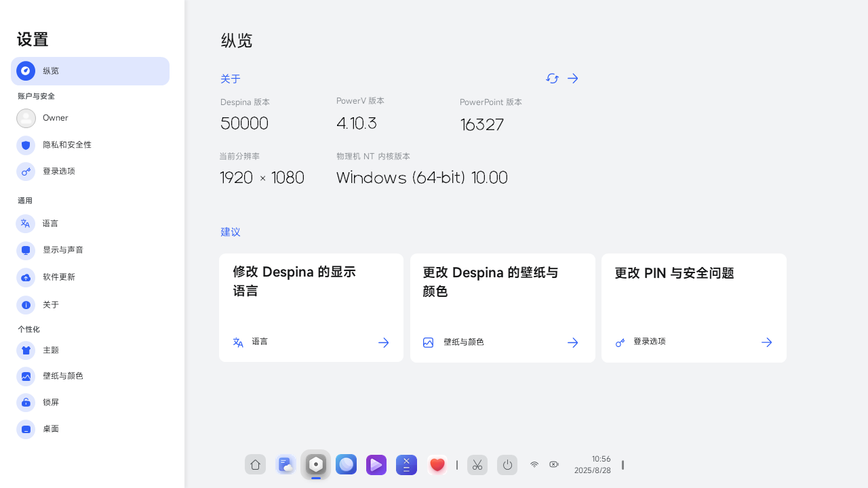Image resolution: width=868 pixels, height=488 pixels.
Task: Open the 更改 Despina 的壁纸与颜色 suggestion card
Action: point(502,308)
